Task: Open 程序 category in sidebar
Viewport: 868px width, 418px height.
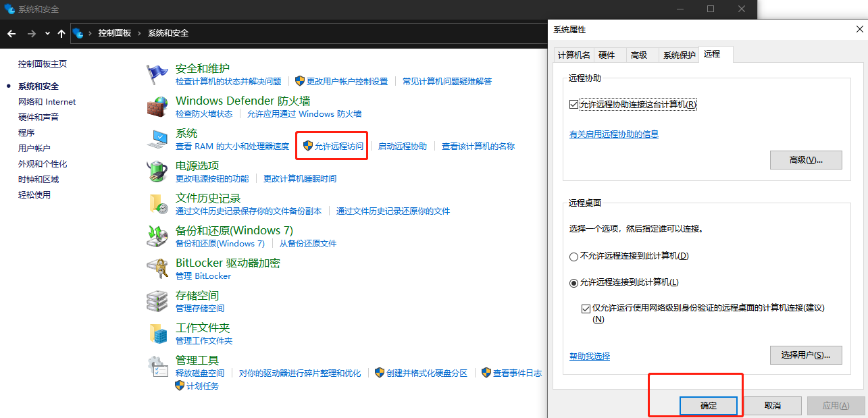Action: [26, 132]
